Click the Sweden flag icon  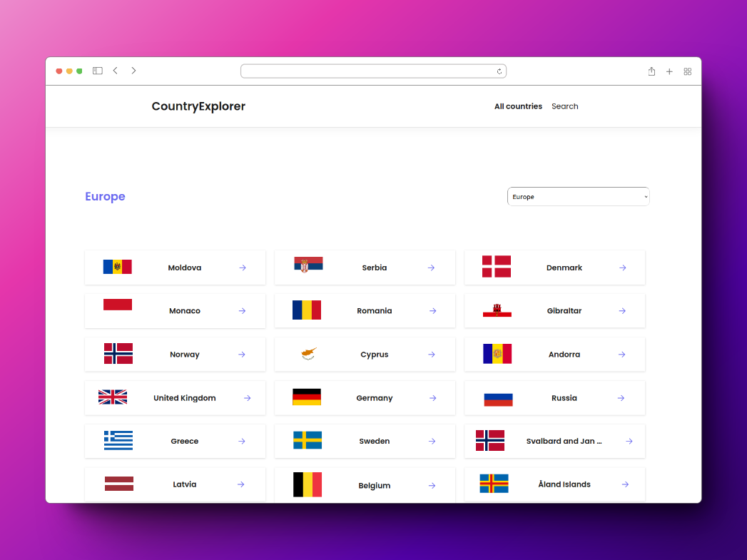(308, 440)
